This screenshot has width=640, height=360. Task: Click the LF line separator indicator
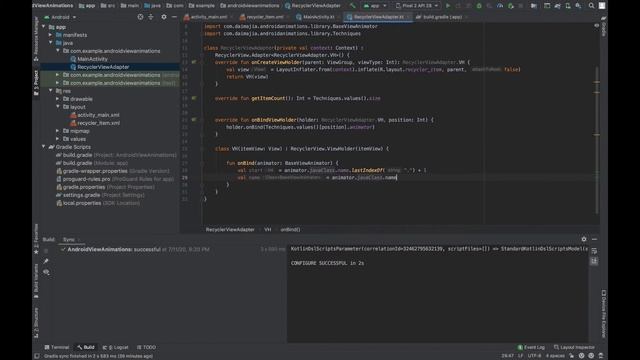coord(520,356)
